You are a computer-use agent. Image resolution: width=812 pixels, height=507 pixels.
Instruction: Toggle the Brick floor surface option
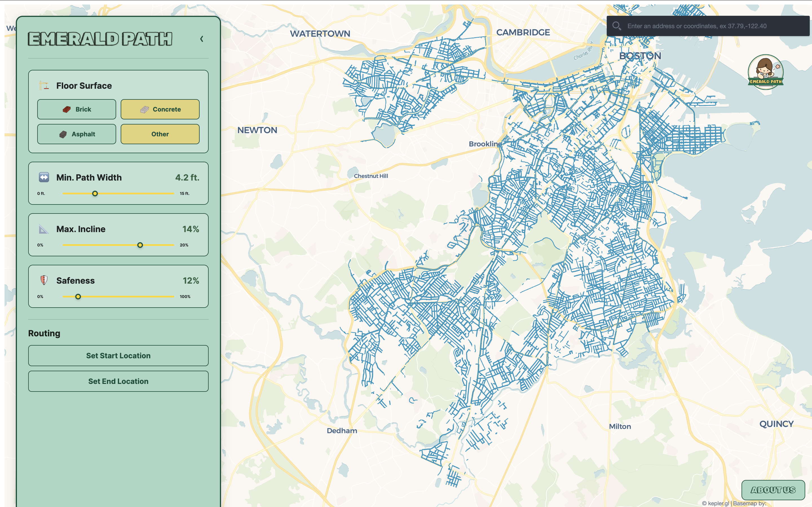(x=76, y=109)
